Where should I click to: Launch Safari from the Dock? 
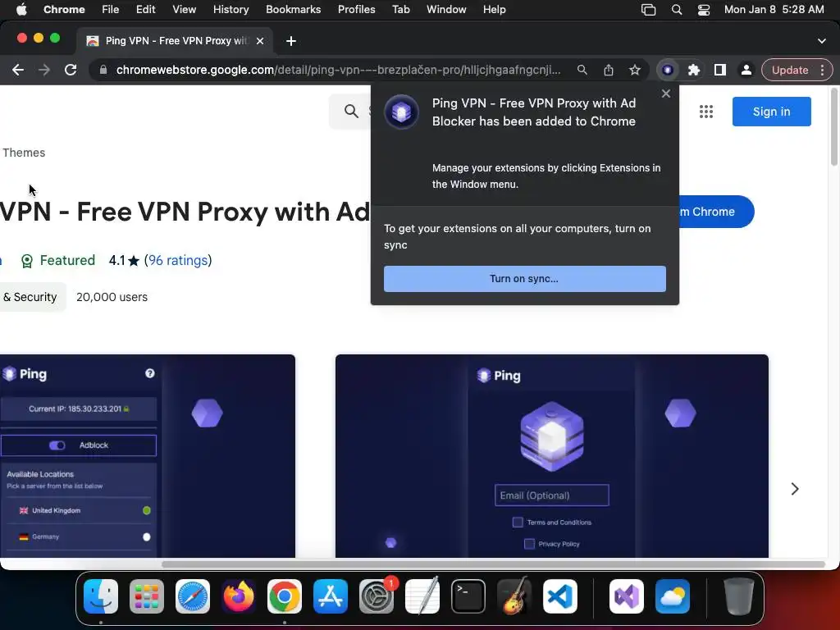pyautogui.click(x=193, y=596)
